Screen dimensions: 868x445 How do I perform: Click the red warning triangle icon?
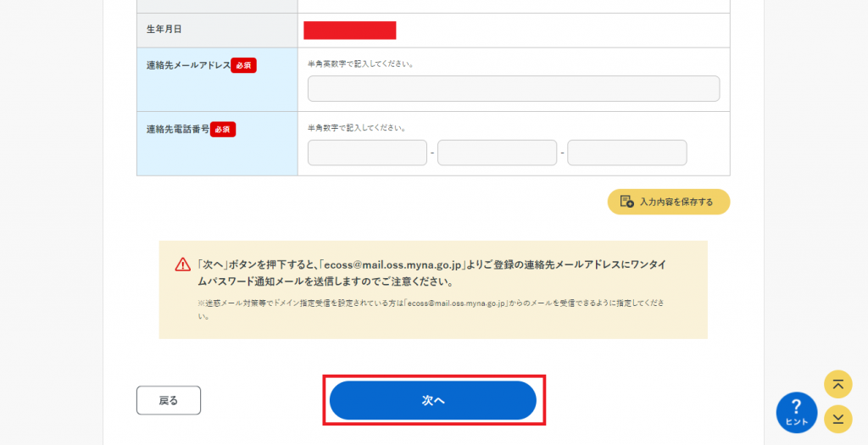coord(183,265)
